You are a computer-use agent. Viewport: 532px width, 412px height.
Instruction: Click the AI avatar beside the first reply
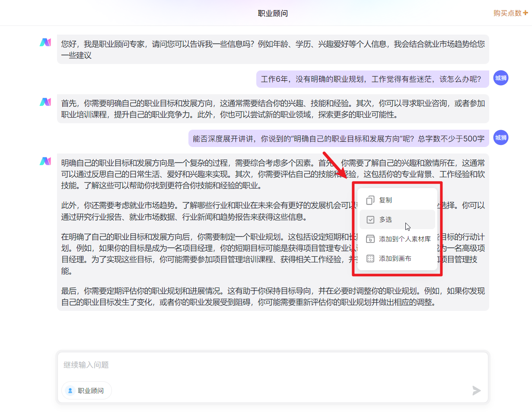pyautogui.click(x=45, y=42)
